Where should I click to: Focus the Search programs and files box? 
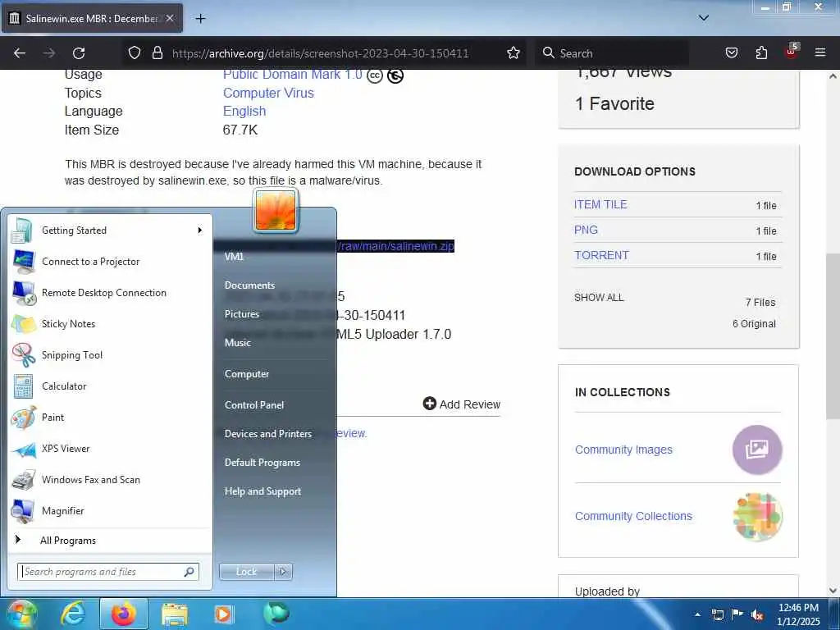pos(108,572)
